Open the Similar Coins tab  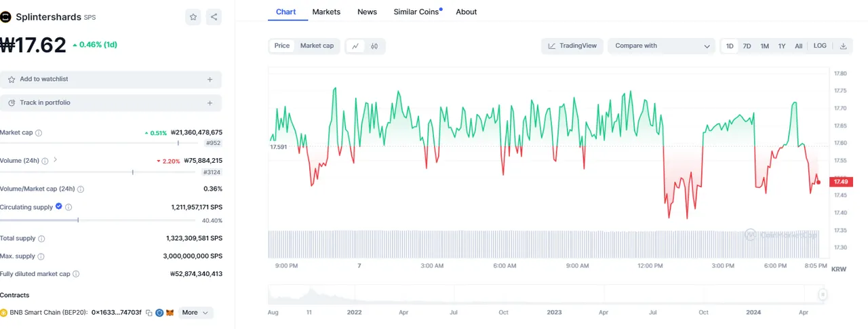pyautogui.click(x=416, y=12)
